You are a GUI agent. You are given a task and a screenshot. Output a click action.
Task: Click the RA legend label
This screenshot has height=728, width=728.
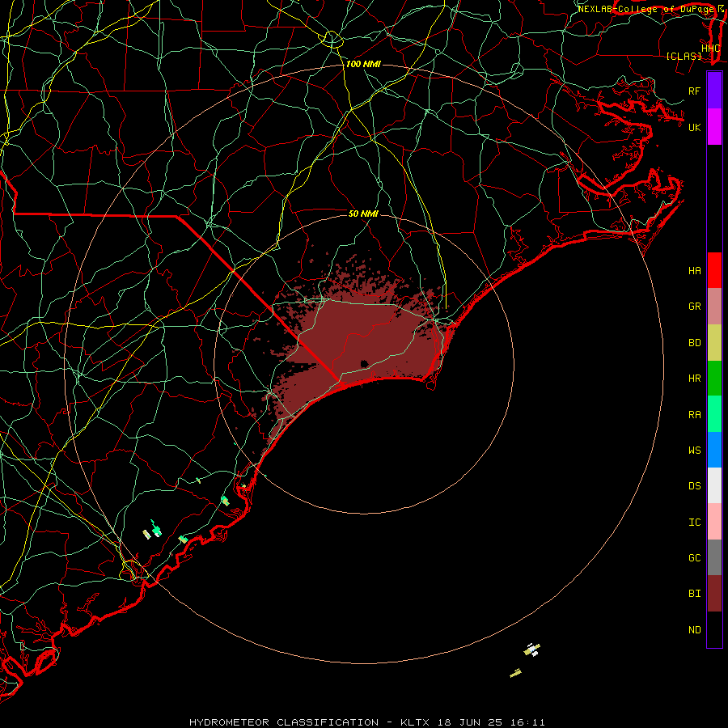[x=694, y=415]
